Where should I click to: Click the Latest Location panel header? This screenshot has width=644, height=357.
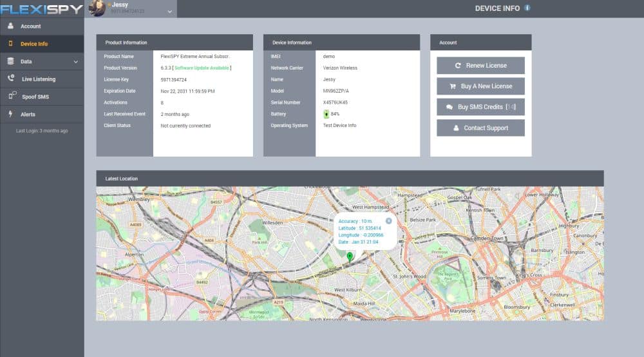pos(350,179)
